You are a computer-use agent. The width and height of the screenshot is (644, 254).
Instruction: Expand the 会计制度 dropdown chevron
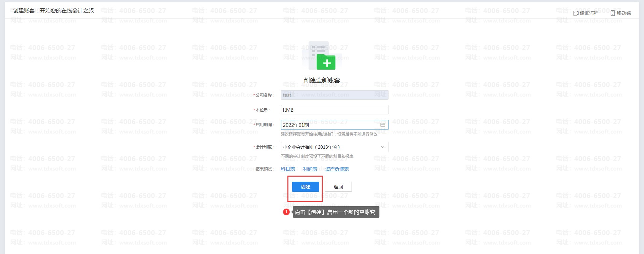(x=382, y=147)
